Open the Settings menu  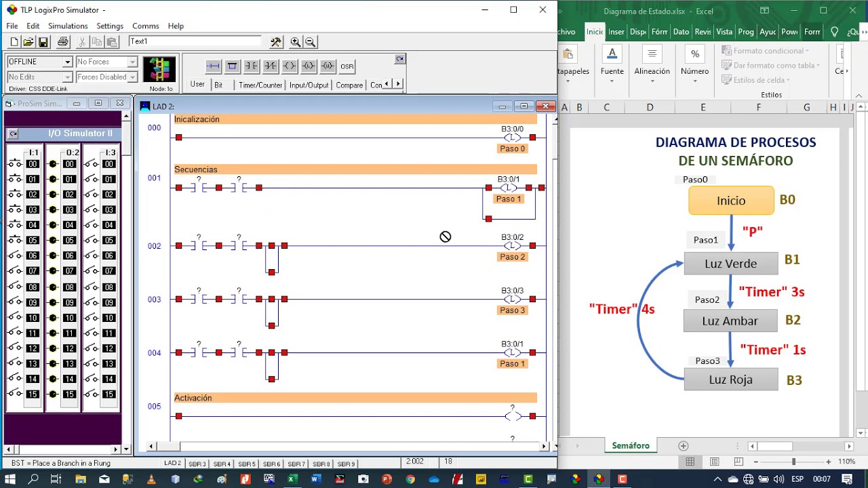point(110,26)
